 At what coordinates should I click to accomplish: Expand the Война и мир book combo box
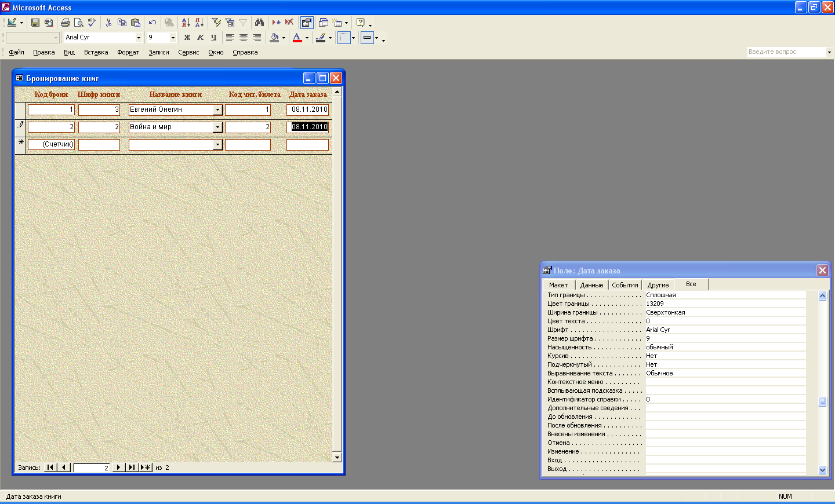(218, 127)
